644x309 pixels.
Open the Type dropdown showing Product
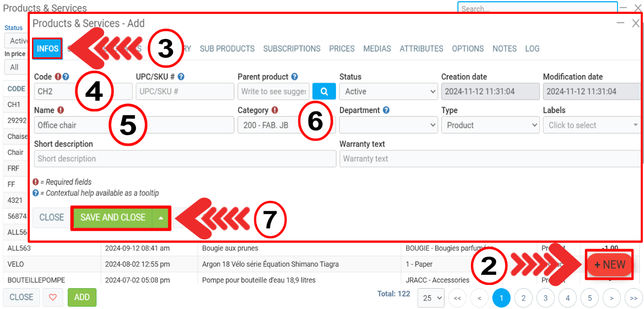(489, 125)
